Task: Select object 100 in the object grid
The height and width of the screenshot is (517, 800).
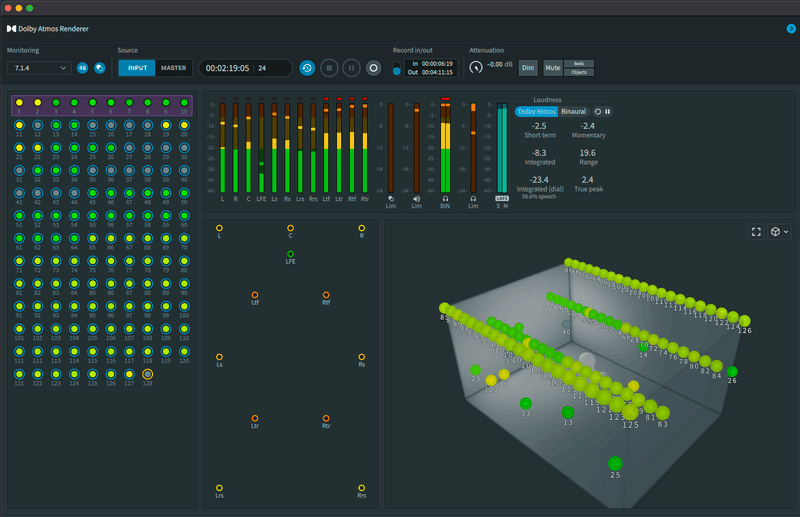Action: (184, 306)
